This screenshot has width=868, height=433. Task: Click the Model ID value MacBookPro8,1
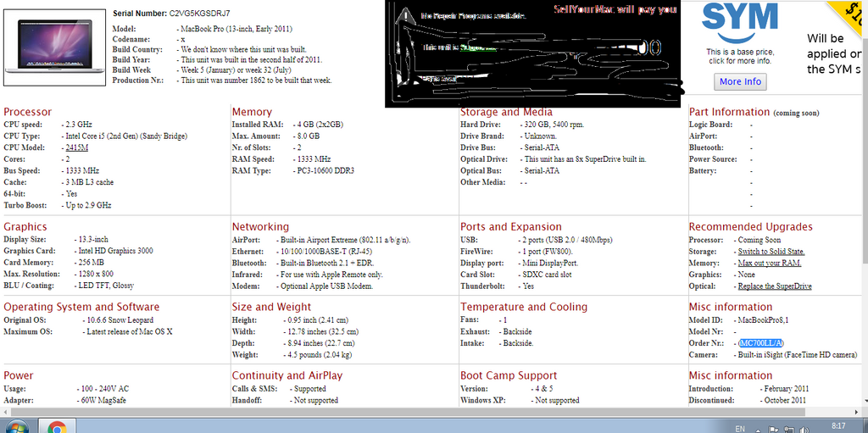click(x=764, y=320)
